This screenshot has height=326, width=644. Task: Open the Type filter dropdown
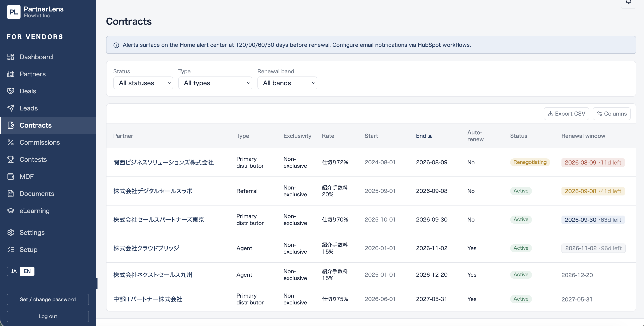click(215, 83)
